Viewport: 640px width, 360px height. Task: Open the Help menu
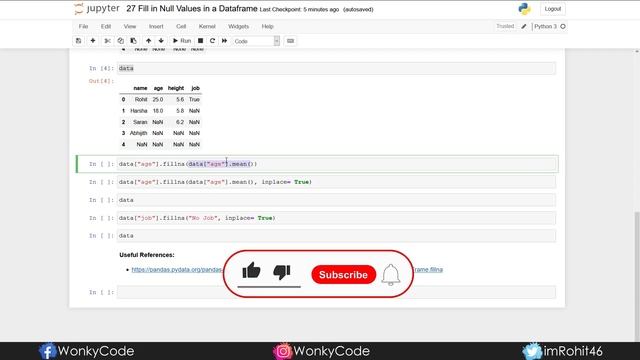coord(267,27)
